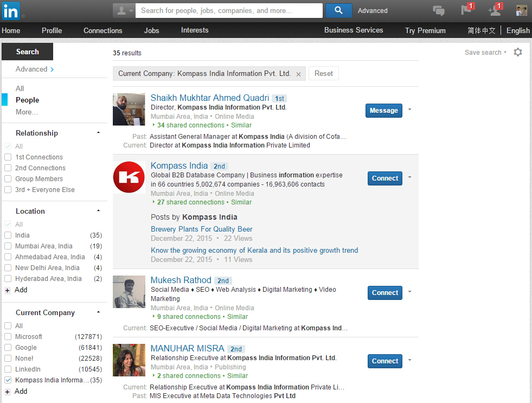This screenshot has height=403, width=532.
Task: Click the LinkedIn home logo
Action: (11, 11)
